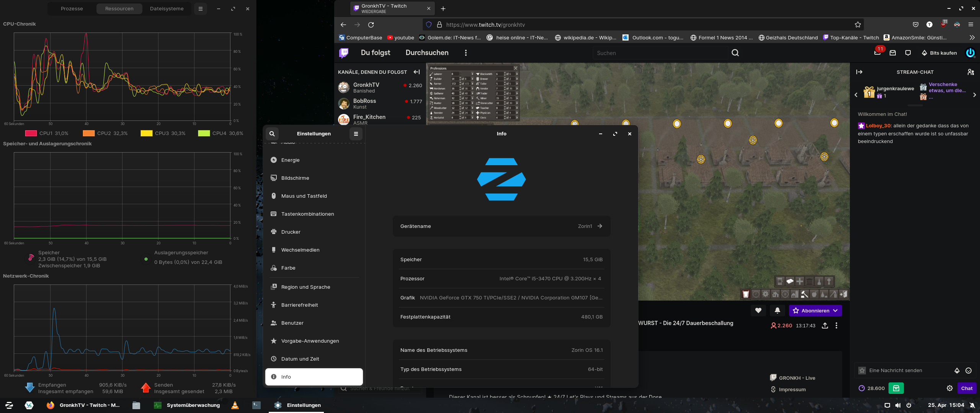Open the system monitor hamburger menu

click(x=200, y=9)
